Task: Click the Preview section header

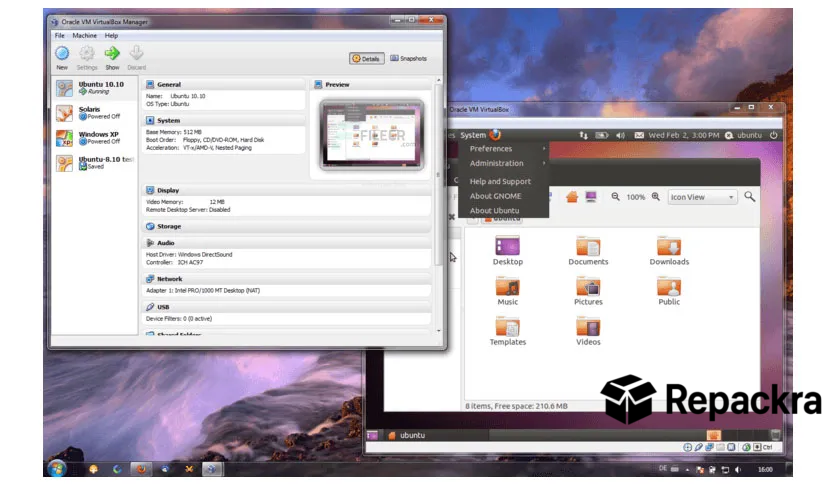Action: (371, 84)
